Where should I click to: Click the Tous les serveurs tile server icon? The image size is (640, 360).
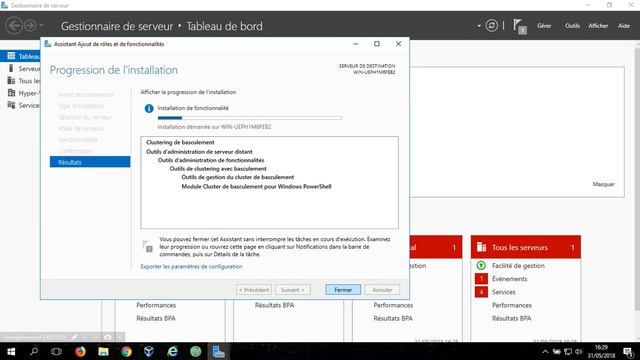482,247
